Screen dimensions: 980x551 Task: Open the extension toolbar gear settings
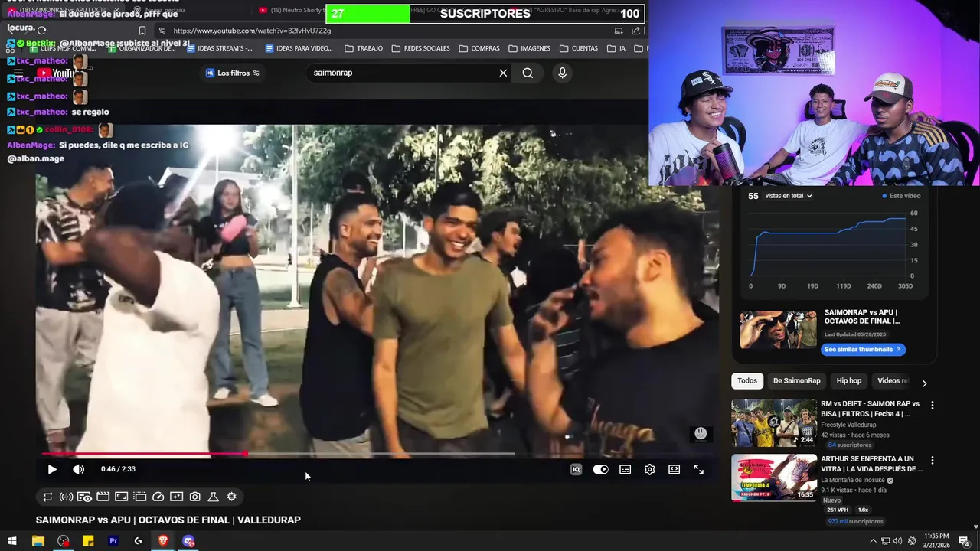tap(231, 497)
